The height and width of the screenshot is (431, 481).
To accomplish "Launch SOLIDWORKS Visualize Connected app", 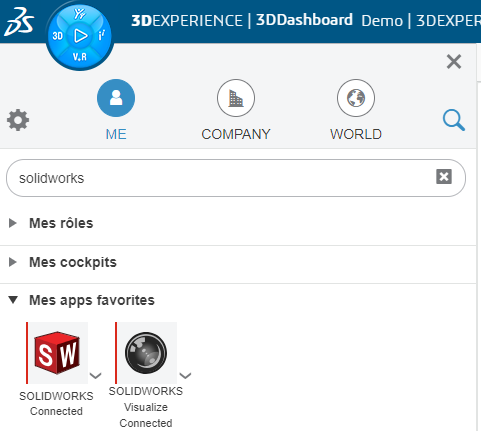I will click(x=146, y=353).
